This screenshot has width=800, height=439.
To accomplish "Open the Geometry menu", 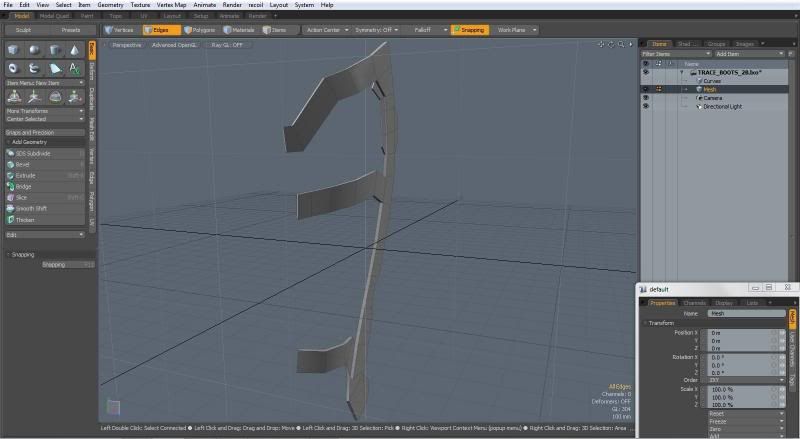I will pos(110,5).
